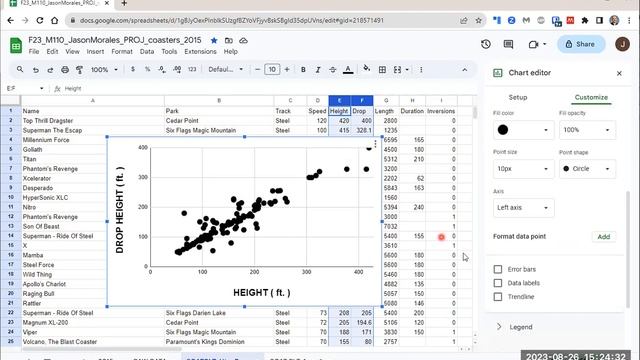Open Axis Left axis dropdown

(523, 207)
